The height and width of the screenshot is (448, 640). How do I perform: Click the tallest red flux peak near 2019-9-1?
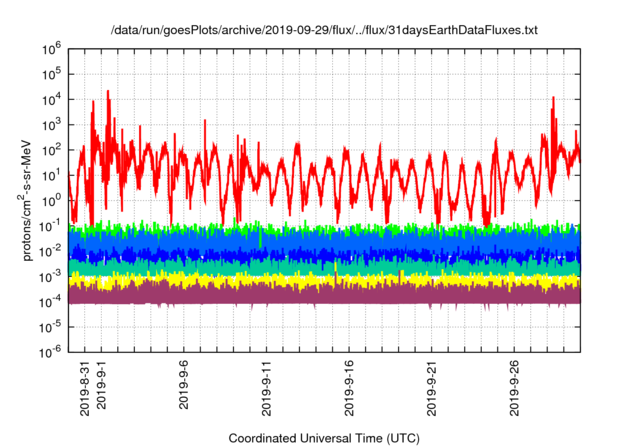(108, 92)
